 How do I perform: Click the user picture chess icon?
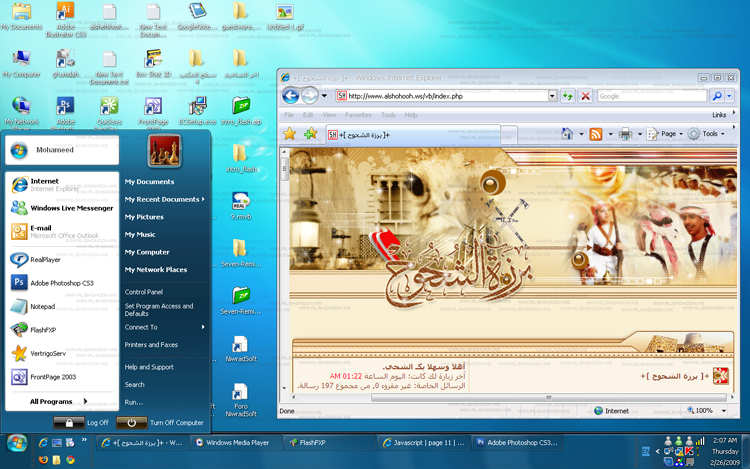(164, 151)
